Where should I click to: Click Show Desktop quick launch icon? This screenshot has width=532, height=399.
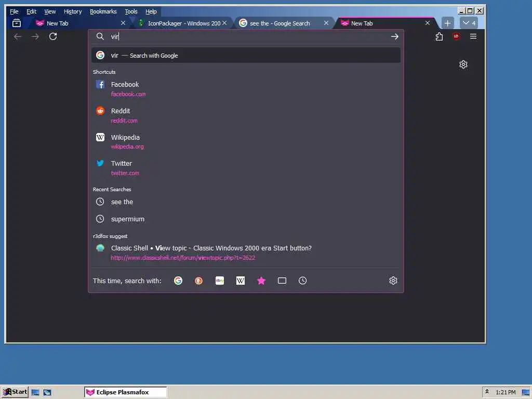(35, 393)
